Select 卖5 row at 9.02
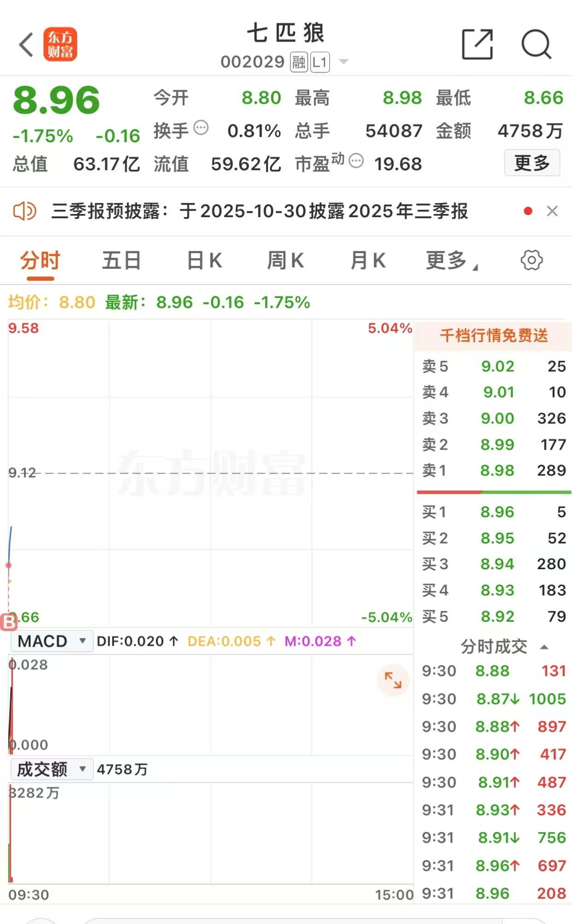Image resolution: width=572 pixels, height=924 pixels. (494, 366)
